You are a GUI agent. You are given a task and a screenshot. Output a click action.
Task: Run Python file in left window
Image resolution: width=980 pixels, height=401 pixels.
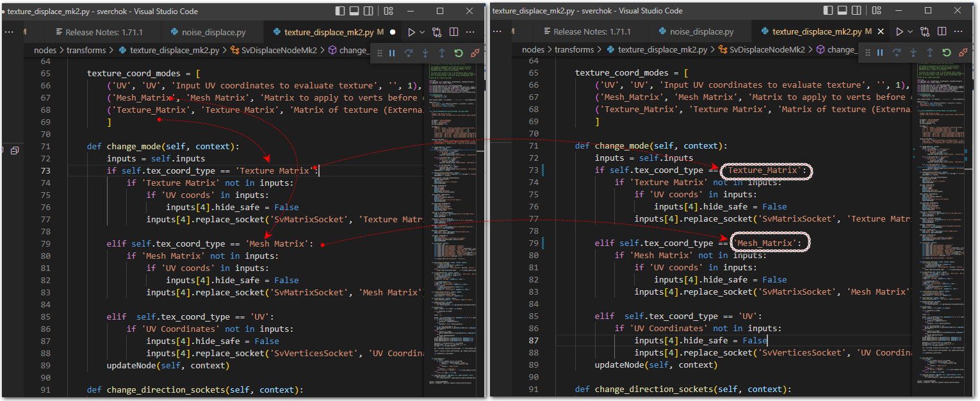411,32
